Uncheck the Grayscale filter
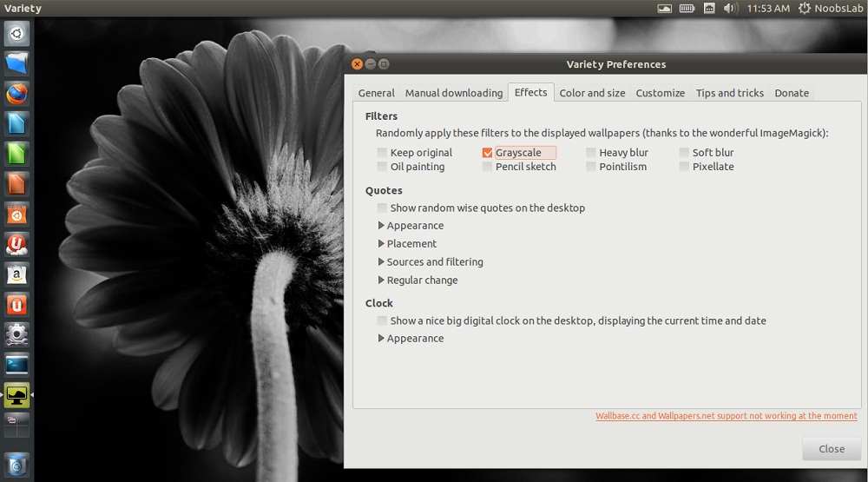868x482 pixels. pos(487,152)
